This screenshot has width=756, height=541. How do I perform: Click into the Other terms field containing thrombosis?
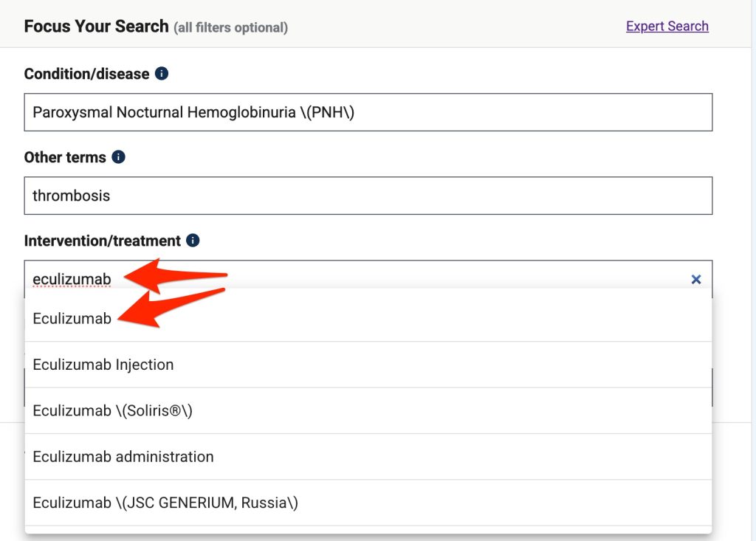[368, 196]
